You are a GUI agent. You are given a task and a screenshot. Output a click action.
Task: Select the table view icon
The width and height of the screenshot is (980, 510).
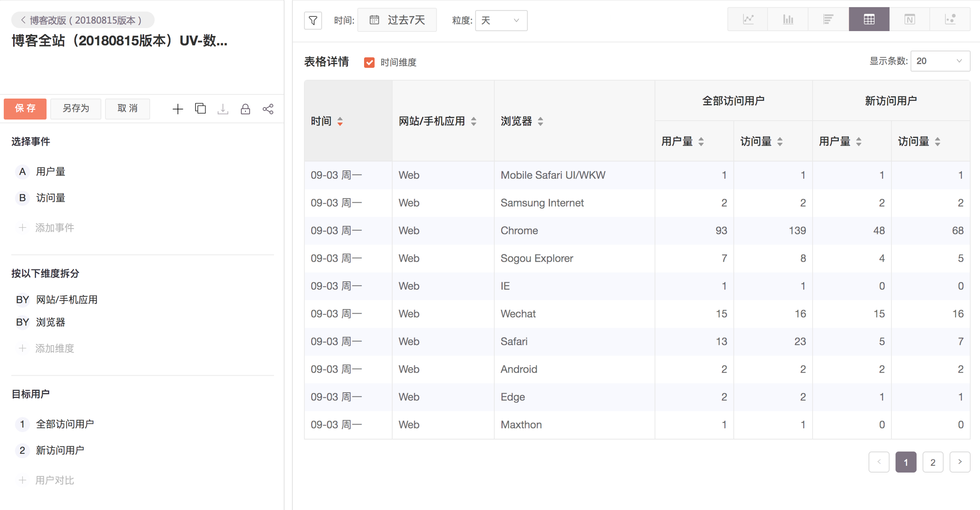[x=869, y=19]
